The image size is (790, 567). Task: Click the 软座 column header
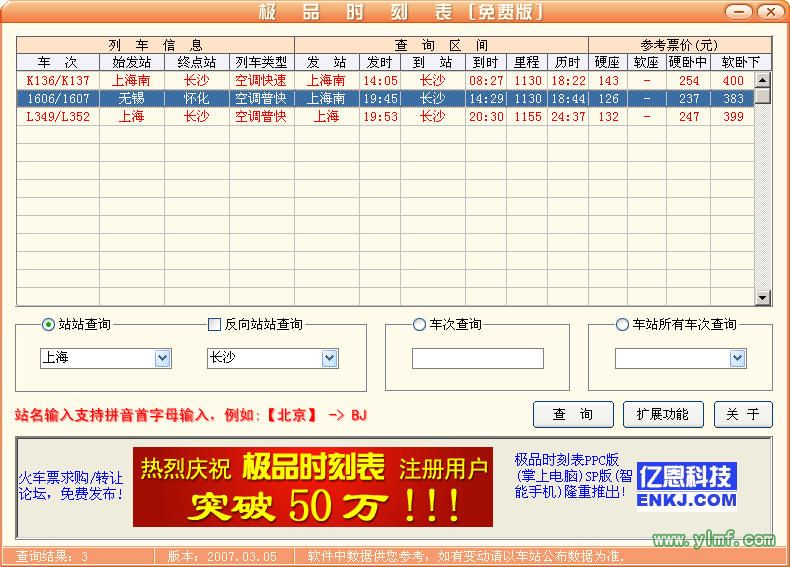coord(647,62)
